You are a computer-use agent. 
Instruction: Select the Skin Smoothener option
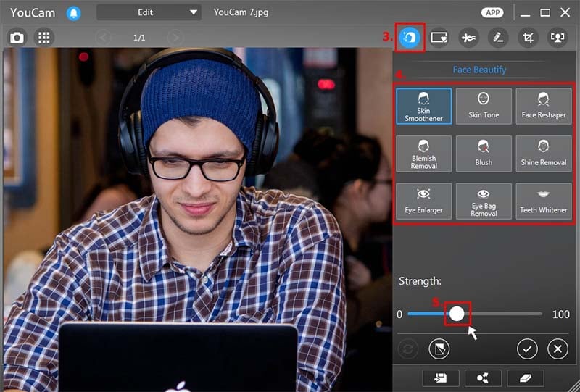click(x=424, y=106)
